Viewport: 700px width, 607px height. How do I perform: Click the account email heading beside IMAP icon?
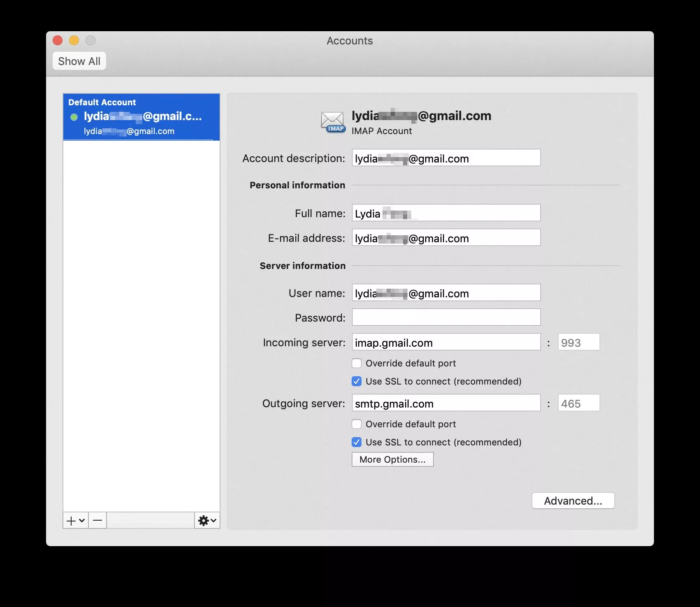click(x=422, y=116)
